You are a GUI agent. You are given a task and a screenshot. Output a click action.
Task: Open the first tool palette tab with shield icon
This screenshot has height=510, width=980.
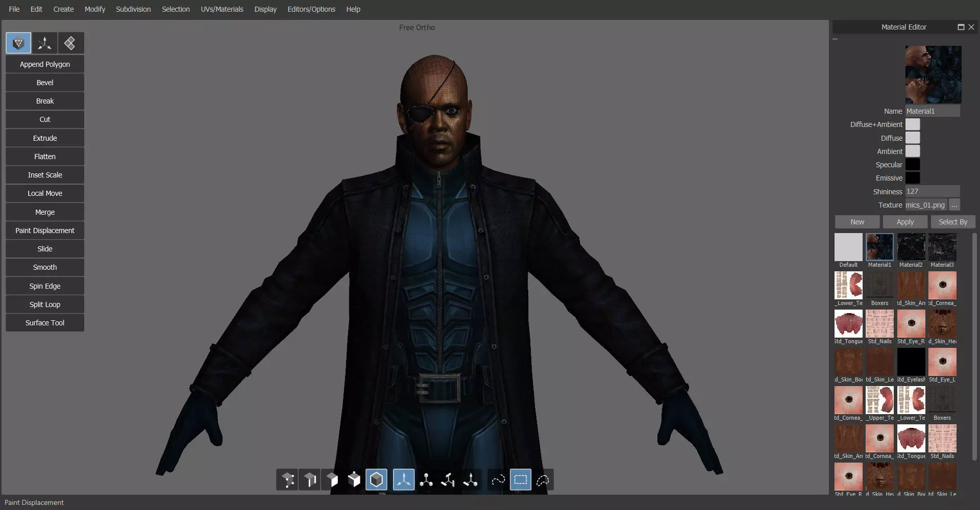(18, 43)
